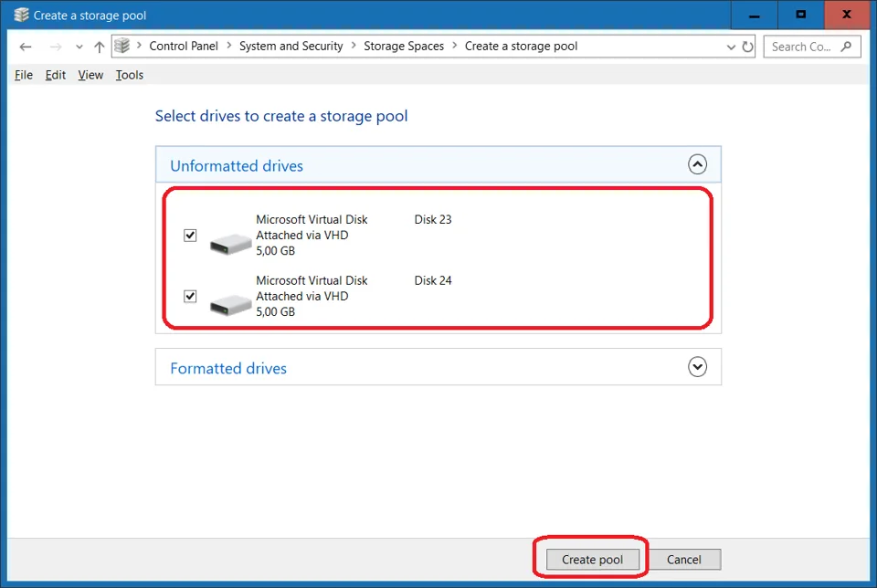The image size is (877, 588).
Task: Click Create a storage pool breadcrumb
Action: coord(522,47)
